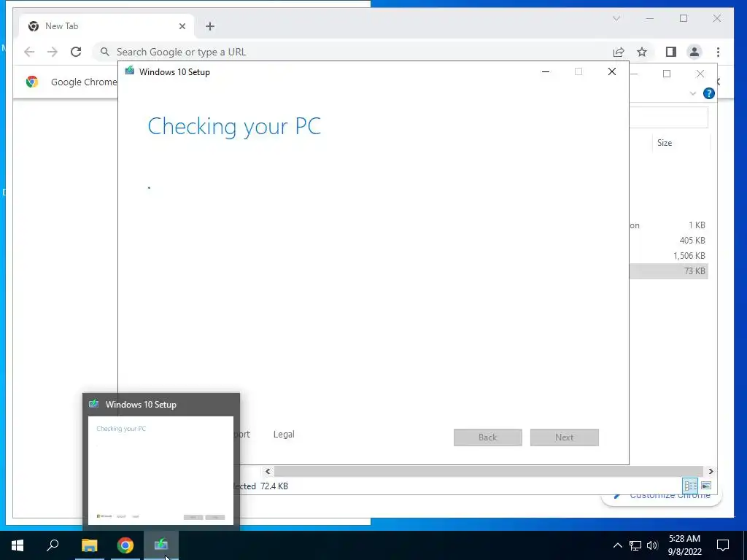Open Chrome side panel icon
This screenshot has width=747, height=560.
tap(671, 52)
